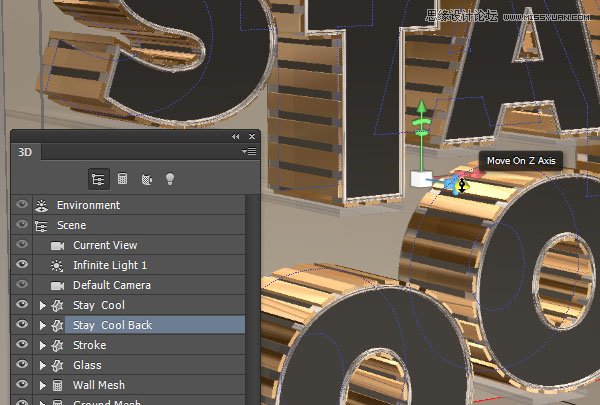Select Default Camera

click(x=139, y=285)
